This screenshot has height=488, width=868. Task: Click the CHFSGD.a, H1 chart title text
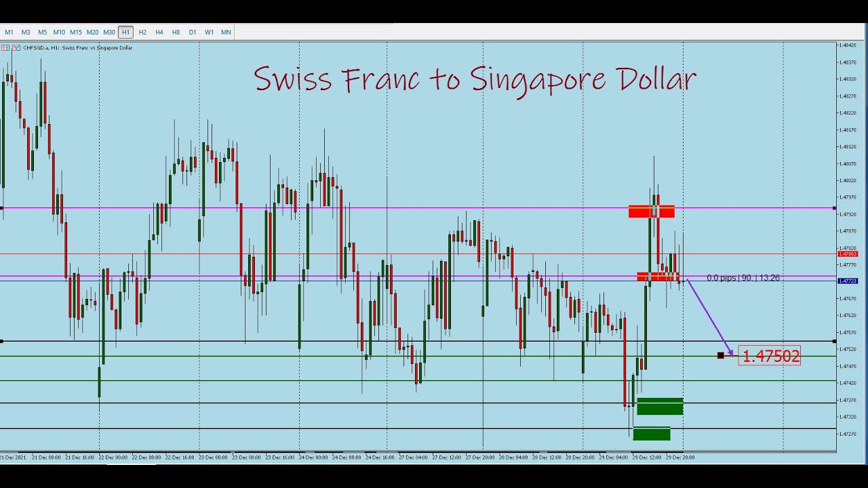[78, 48]
